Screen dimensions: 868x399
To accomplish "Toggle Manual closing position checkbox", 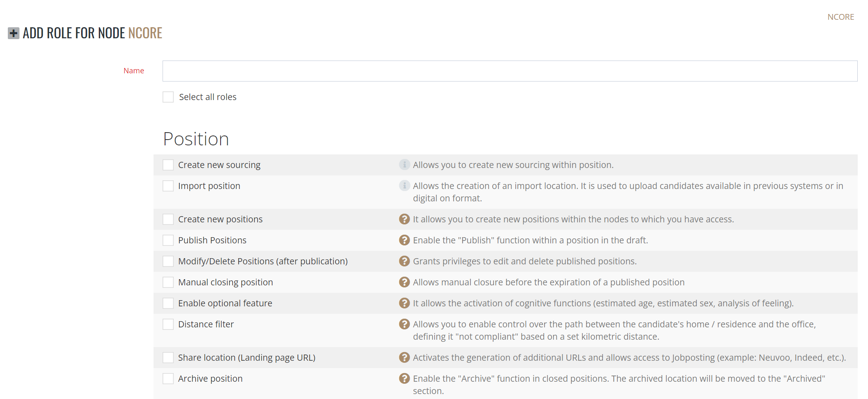I will click(x=168, y=282).
